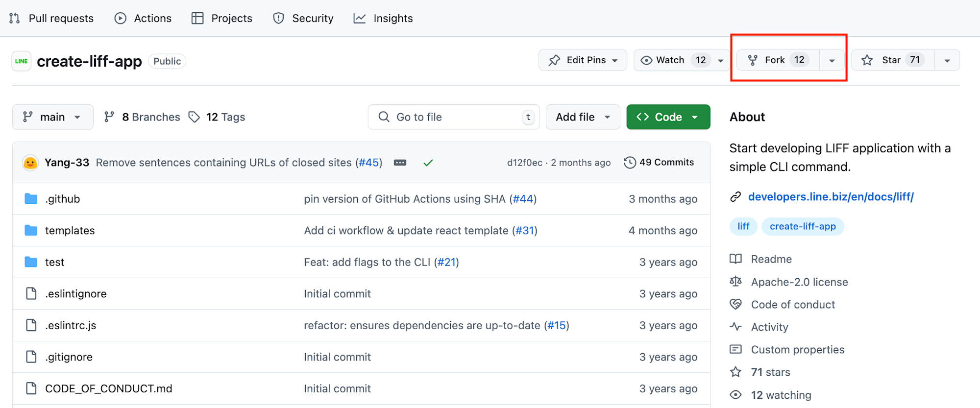The image size is (980, 408).
Task: Focus the Go to file search field
Action: pyautogui.click(x=454, y=117)
